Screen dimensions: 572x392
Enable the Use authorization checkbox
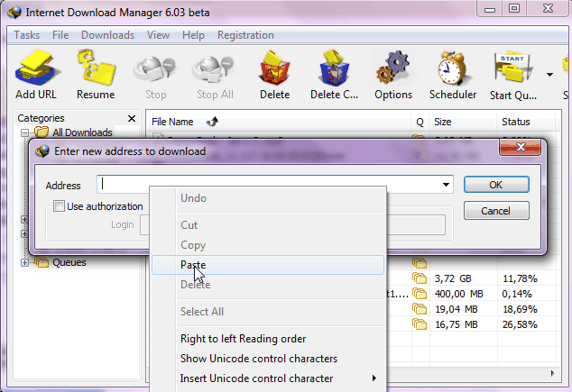[x=59, y=205]
